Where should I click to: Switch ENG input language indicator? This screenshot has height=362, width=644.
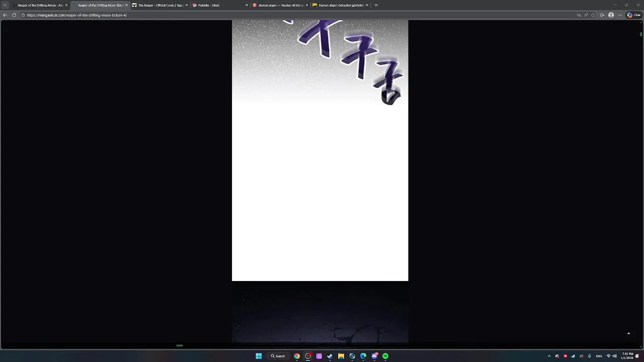599,356
